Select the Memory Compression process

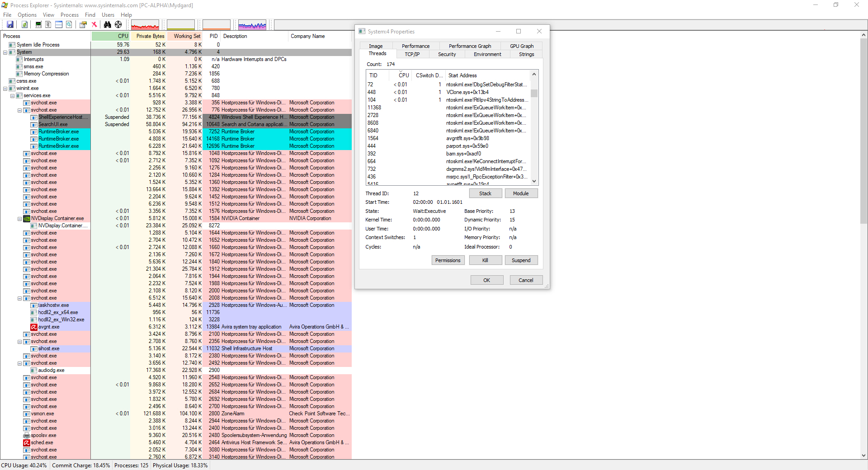click(x=176, y=74)
